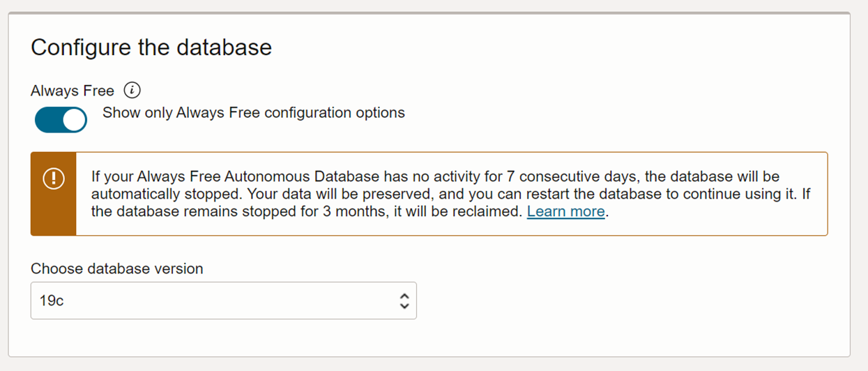The height and width of the screenshot is (371, 868).
Task: Click the white knob of the toggle
Action: tap(75, 120)
